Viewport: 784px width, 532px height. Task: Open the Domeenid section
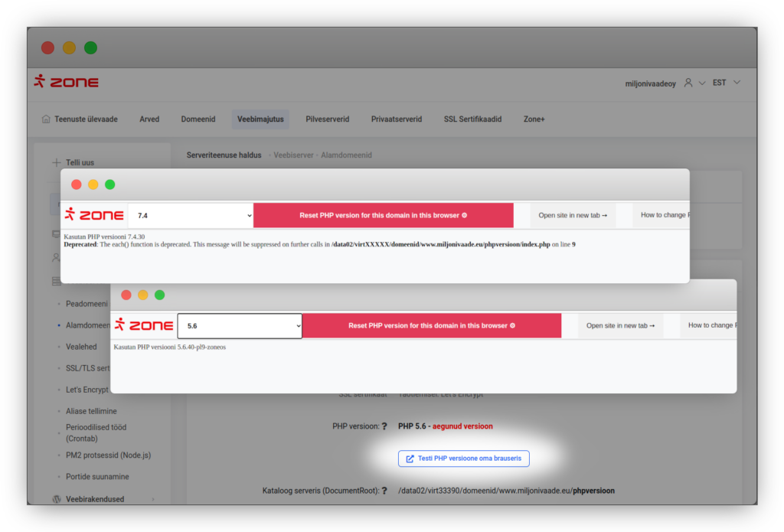pos(198,119)
